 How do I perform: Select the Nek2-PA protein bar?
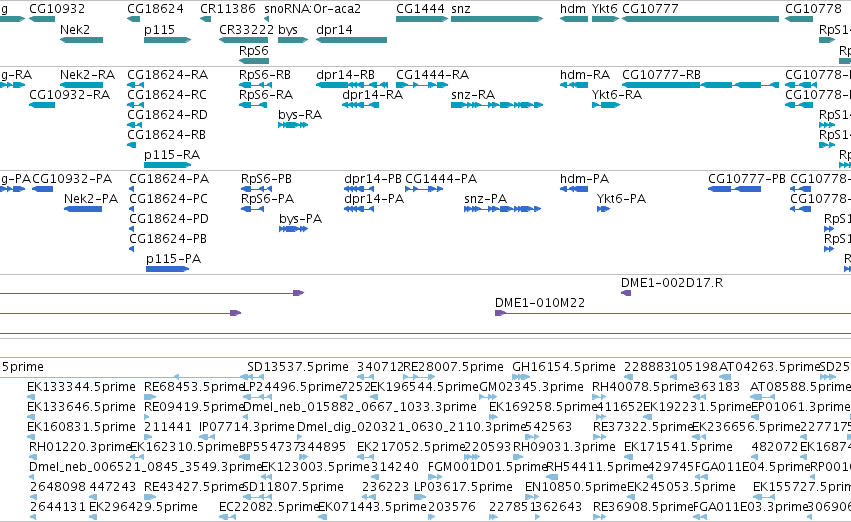coord(83,209)
